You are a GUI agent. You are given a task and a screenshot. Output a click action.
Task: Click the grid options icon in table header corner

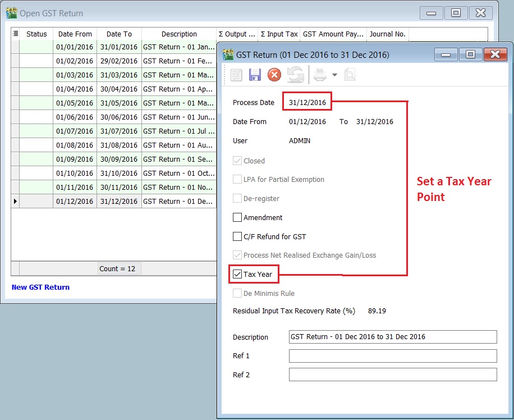(x=15, y=34)
